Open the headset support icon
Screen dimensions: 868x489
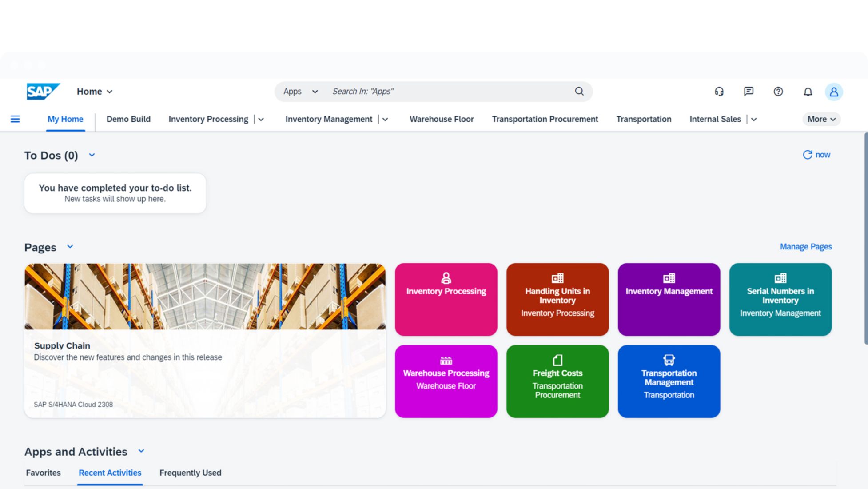click(719, 92)
